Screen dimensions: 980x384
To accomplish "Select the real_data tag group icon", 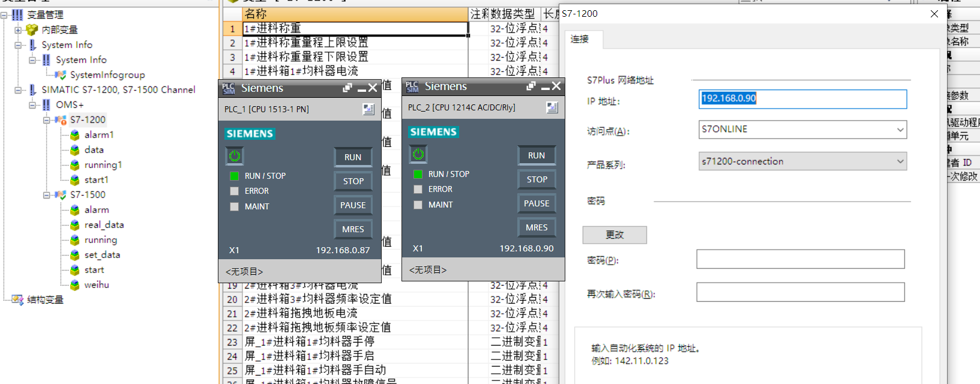I will tap(75, 225).
